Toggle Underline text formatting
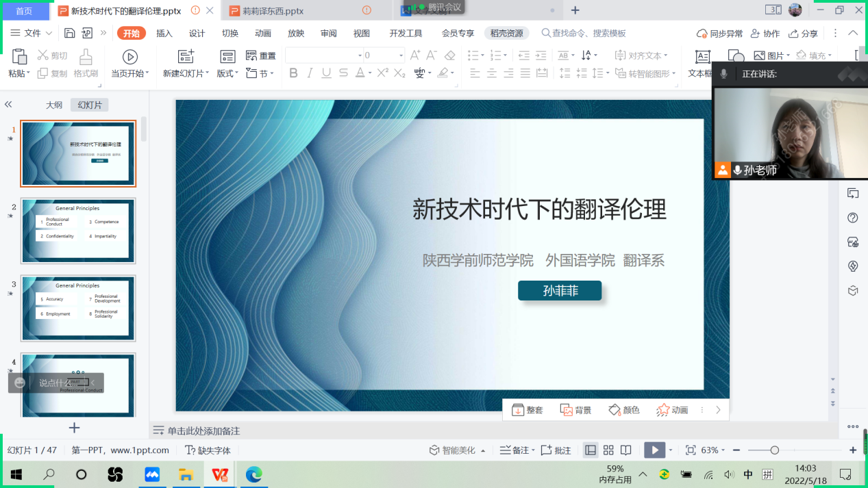 coord(326,73)
